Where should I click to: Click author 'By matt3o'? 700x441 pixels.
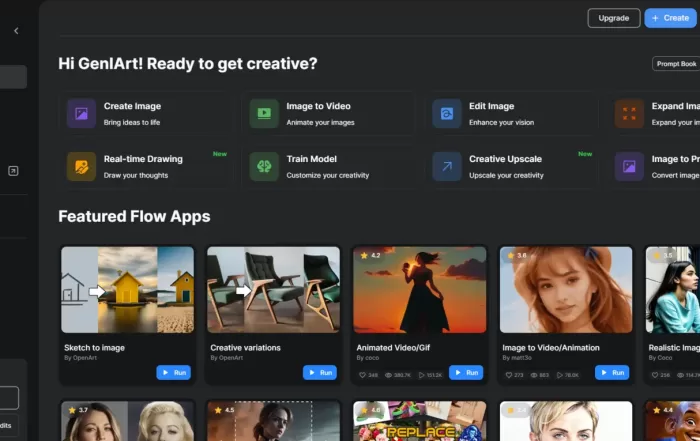[517, 358]
